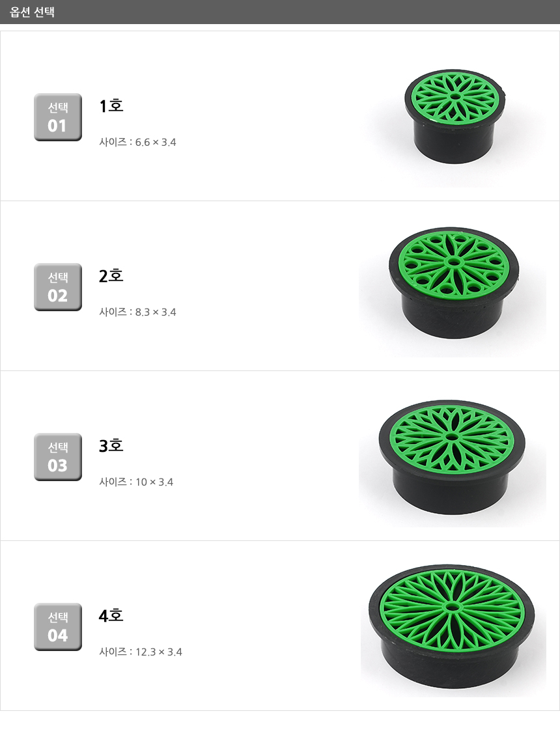
Task: Click the 선택 04 badge
Action: pos(58,627)
